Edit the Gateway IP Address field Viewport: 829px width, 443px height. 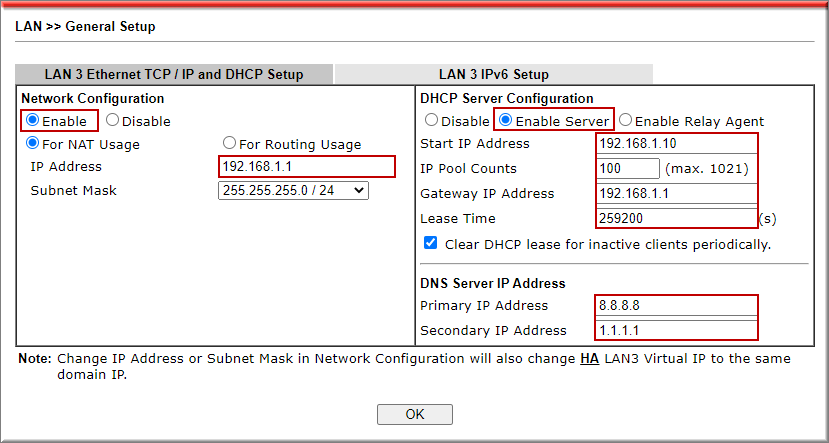[675, 193]
